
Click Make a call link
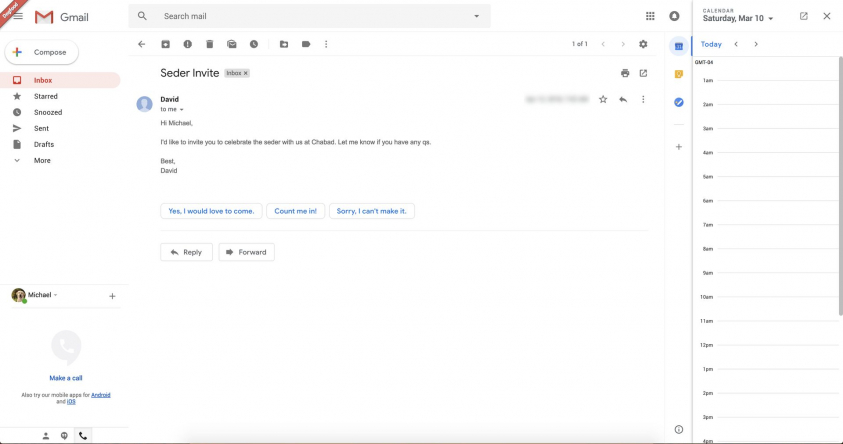tap(66, 378)
